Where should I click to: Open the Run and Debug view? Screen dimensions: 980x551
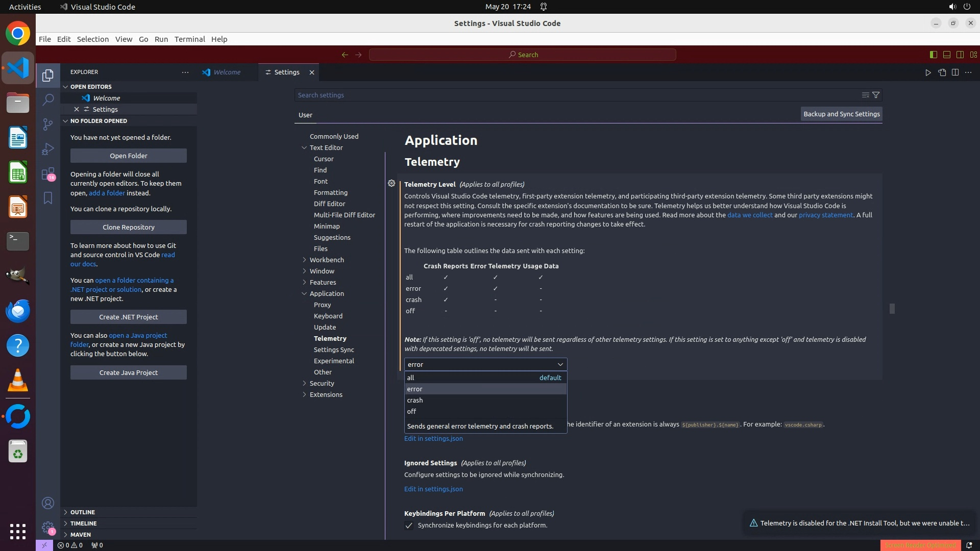pos(48,149)
